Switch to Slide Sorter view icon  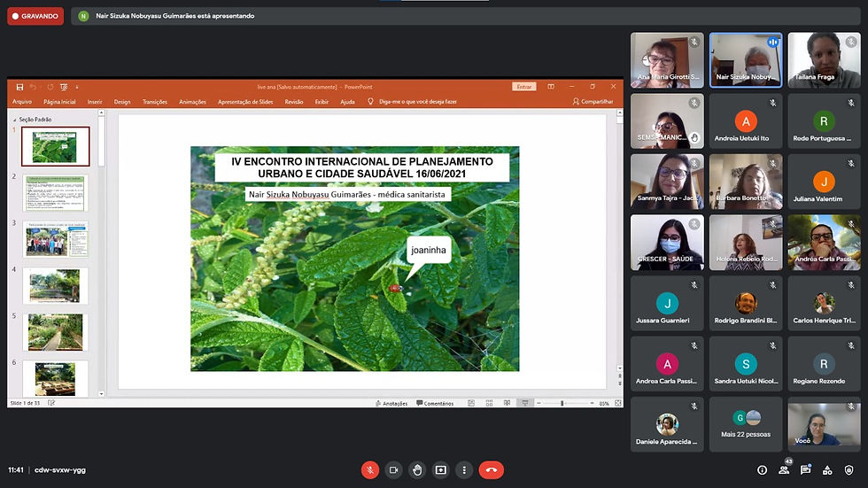coord(489,403)
